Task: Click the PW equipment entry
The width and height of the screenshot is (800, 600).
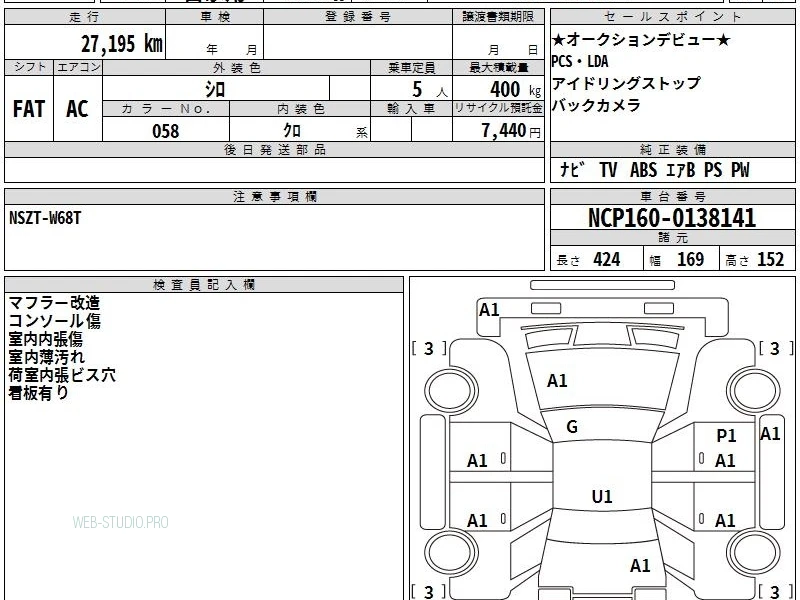Action: click(740, 170)
